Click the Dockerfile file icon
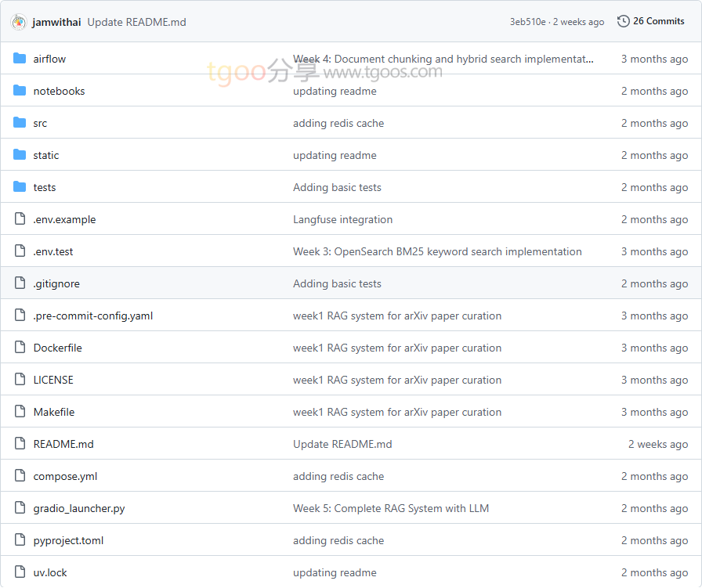702x588 pixels. [20, 348]
